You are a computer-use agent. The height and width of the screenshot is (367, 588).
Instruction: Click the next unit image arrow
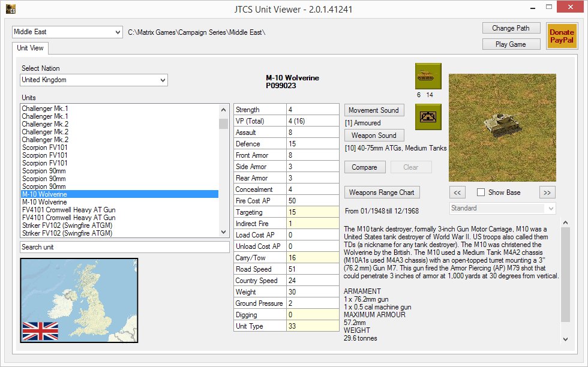(x=547, y=192)
